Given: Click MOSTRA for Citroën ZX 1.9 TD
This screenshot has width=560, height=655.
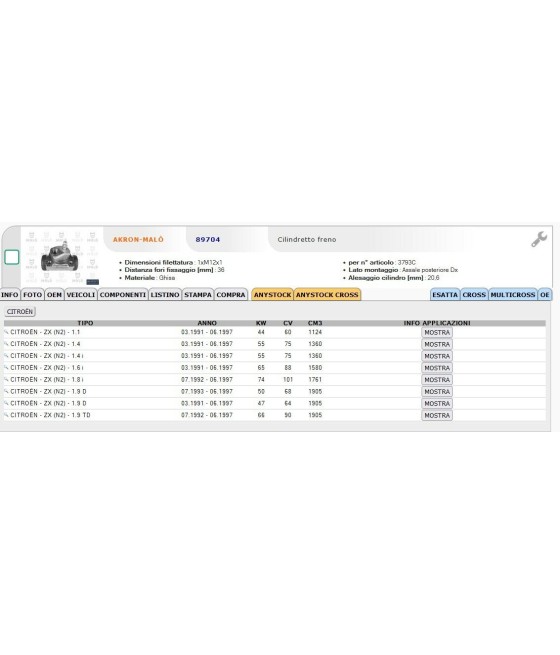Looking at the screenshot, I should (x=437, y=416).
